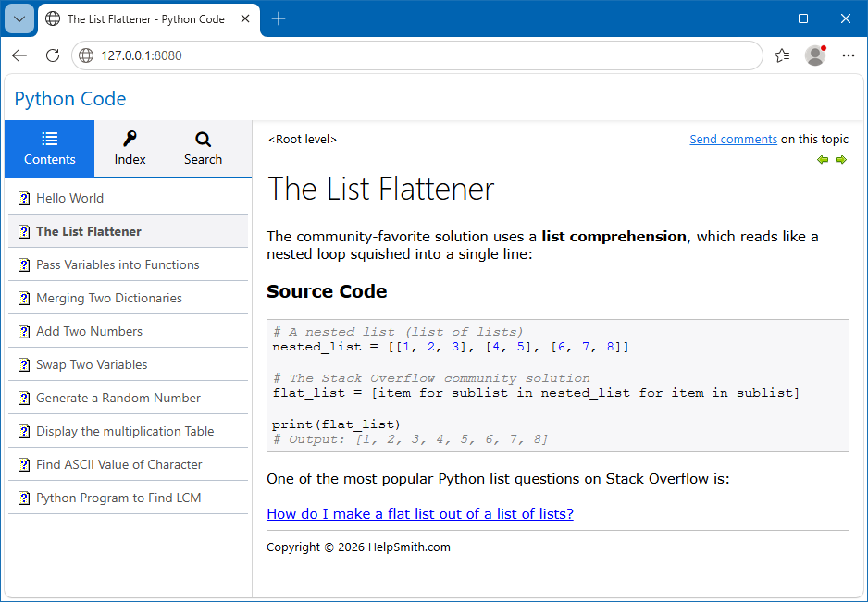Open Find ASCII Value of Character topic
Screen dimensions: 868x602
pos(128,464)
